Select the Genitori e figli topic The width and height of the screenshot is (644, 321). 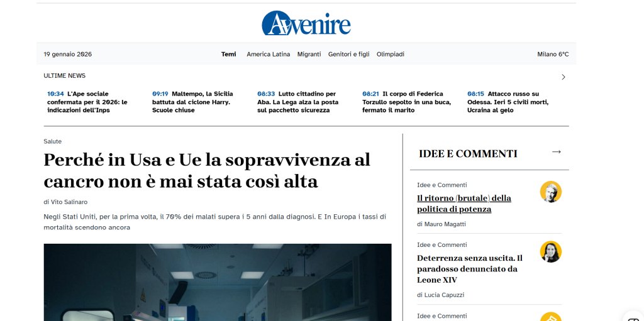(348, 54)
